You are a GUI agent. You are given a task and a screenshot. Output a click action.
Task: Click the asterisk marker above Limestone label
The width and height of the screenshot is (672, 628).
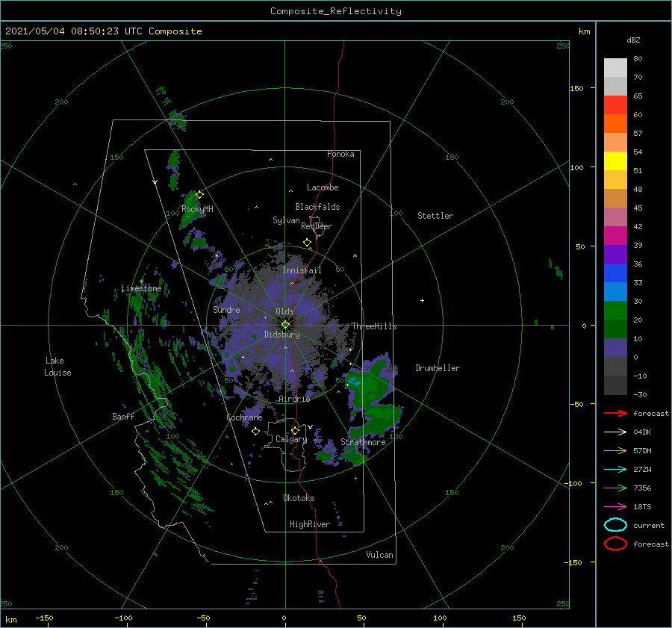coord(141,282)
